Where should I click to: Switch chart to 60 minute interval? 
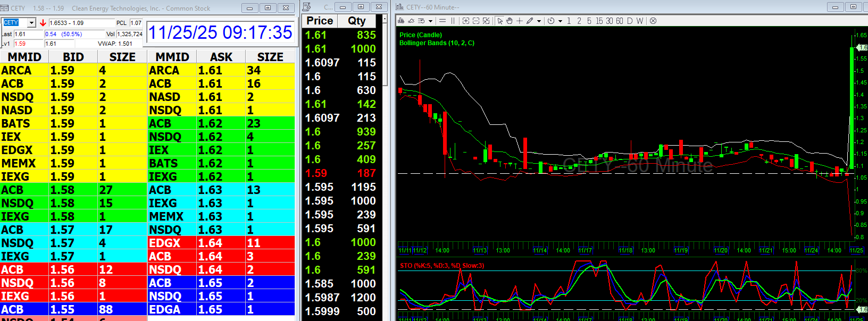tap(620, 21)
